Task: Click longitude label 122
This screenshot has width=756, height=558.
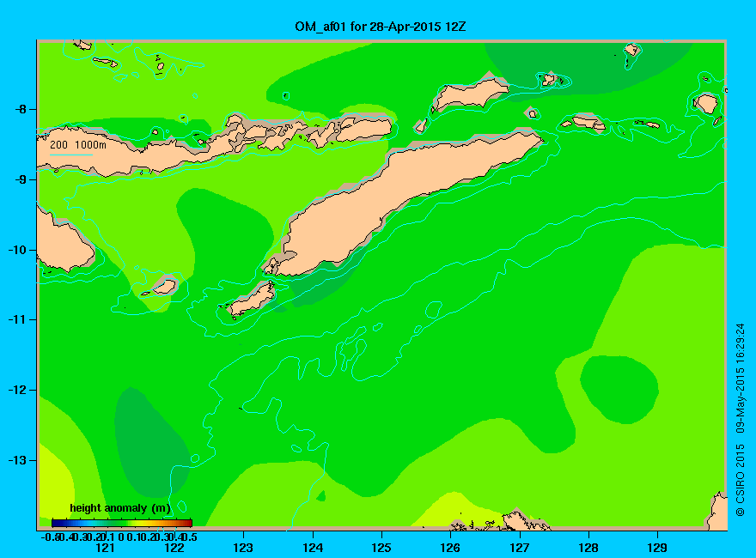Action: point(174,548)
